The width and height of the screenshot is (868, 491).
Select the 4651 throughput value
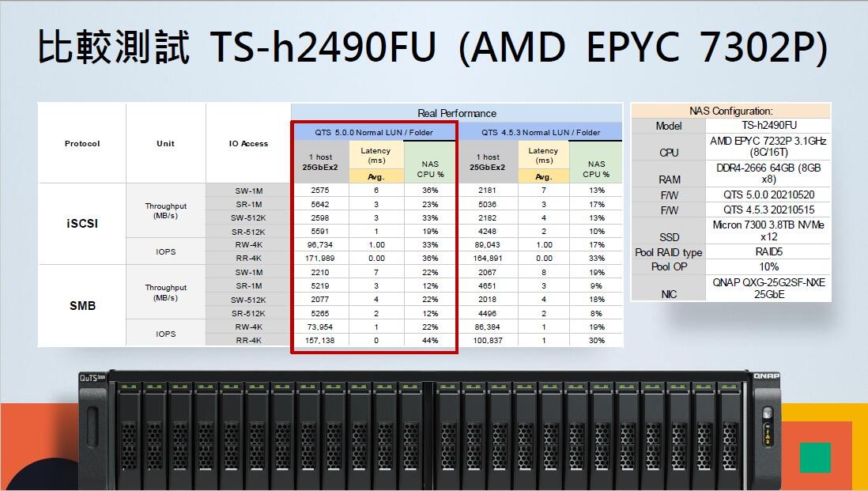[x=487, y=285]
